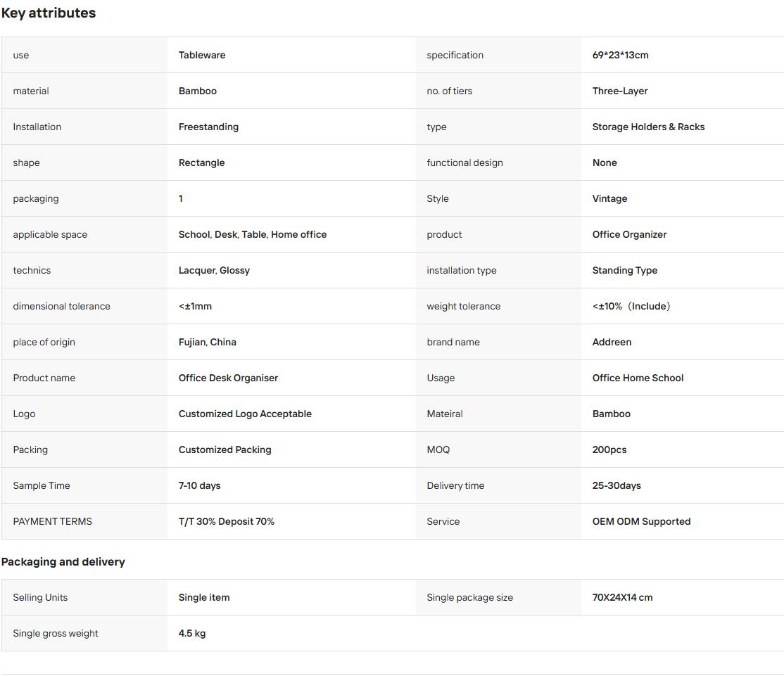Select the Fujian, China origin value
The height and width of the screenshot is (676, 784).
tap(208, 343)
